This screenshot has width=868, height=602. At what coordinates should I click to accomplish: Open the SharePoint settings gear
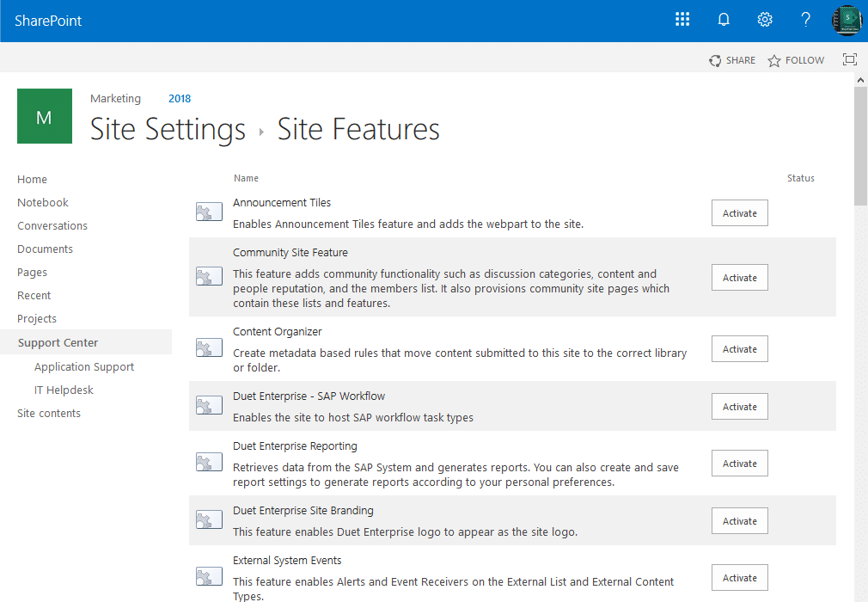click(764, 18)
